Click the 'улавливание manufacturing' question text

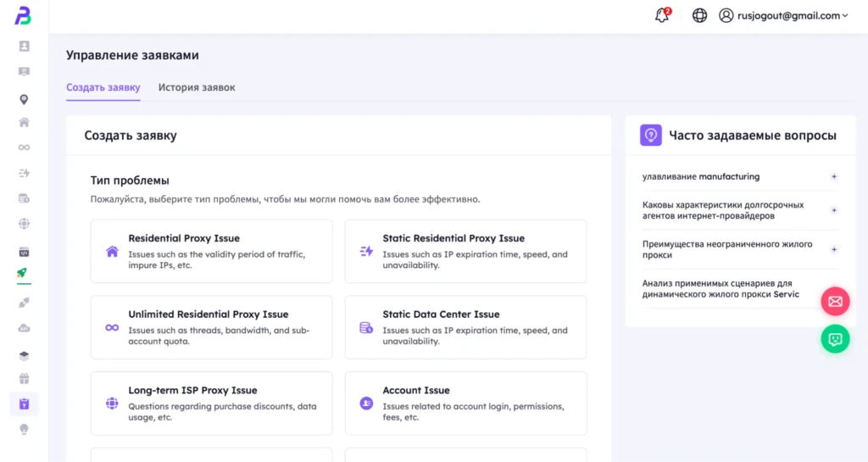(x=701, y=176)
